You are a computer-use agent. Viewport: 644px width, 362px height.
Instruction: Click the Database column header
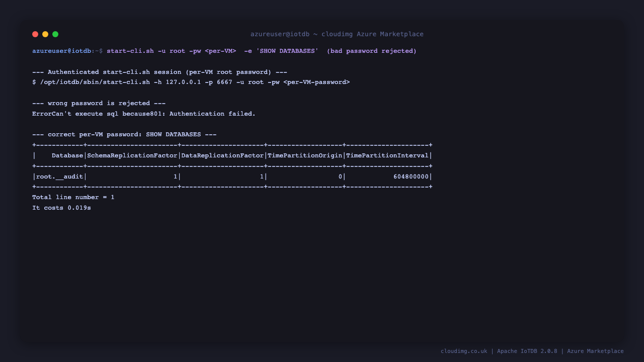(67, 156)
